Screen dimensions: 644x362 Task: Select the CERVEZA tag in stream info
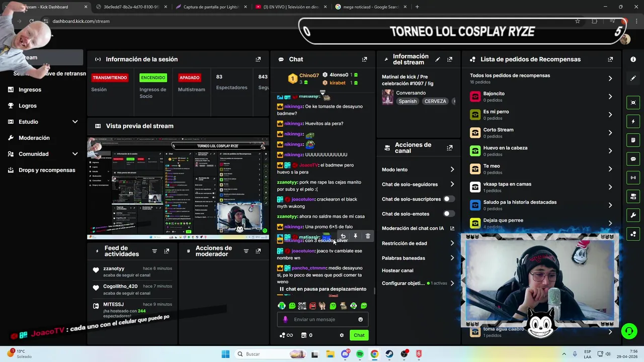click(x=435, y=101)
